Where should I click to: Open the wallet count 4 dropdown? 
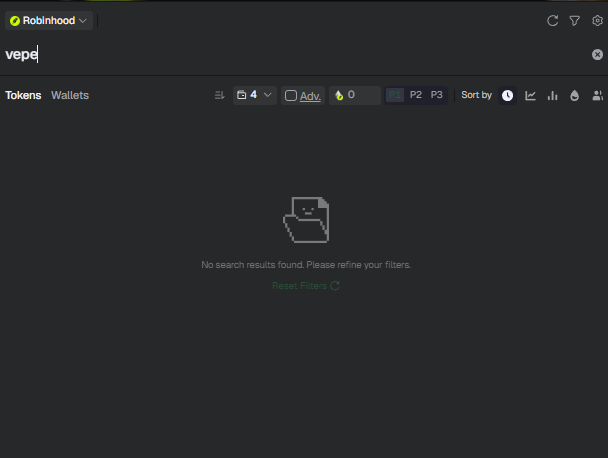click(255, 95)
